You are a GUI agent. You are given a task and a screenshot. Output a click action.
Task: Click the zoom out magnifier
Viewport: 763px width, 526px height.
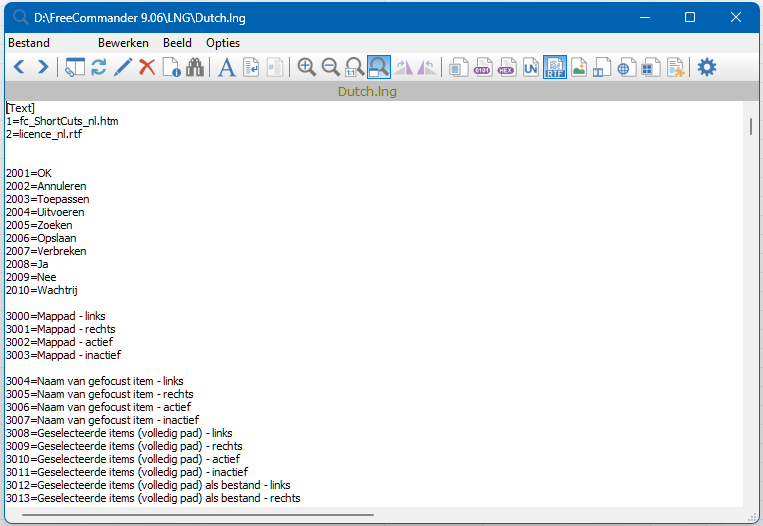coord(331,67)
